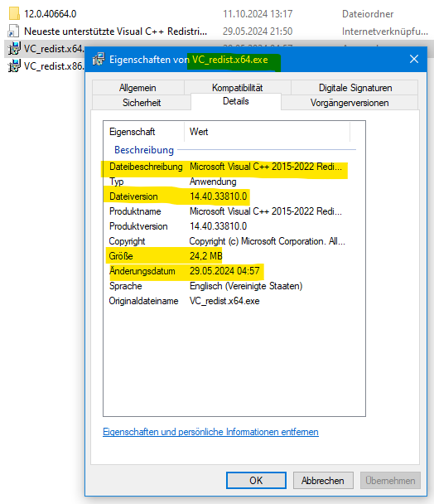This screenshot has width=434, height=504.
Task: Select the VC_redist.x64 file name in Explorer
Action: [54, 49]
